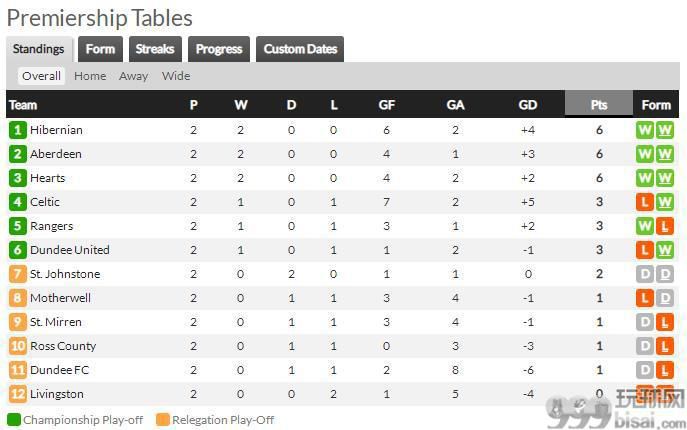Click Hibernian's green position 1 badge
The height and width of the screenshot is (430, 687).
pyautogui.click(x=18, y=130)
